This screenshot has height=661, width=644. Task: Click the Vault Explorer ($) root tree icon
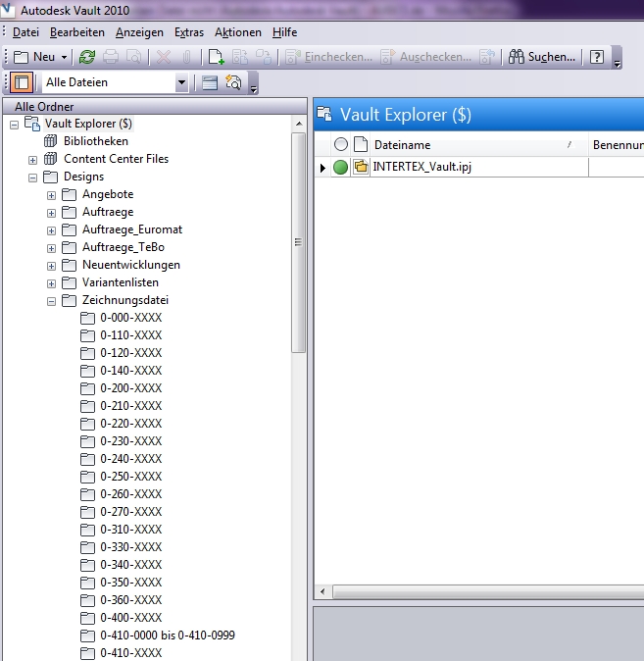tap(32, 124)
